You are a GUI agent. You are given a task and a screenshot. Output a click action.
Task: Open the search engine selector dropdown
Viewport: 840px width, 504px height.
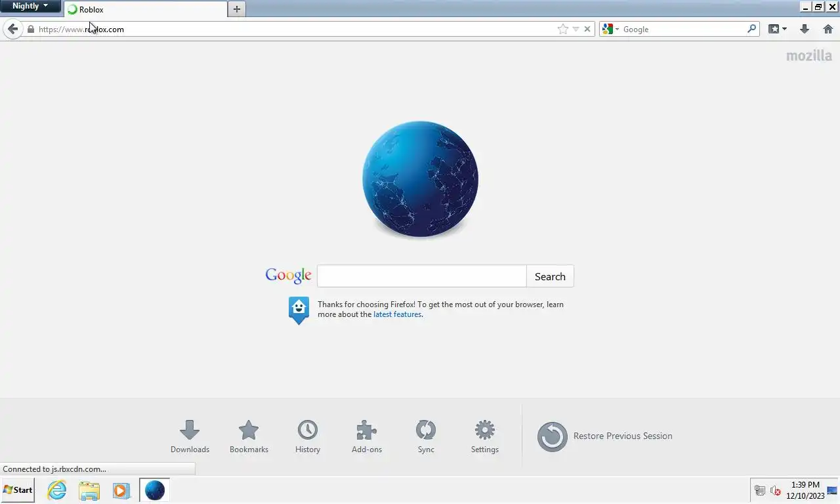tap(610, 29)
